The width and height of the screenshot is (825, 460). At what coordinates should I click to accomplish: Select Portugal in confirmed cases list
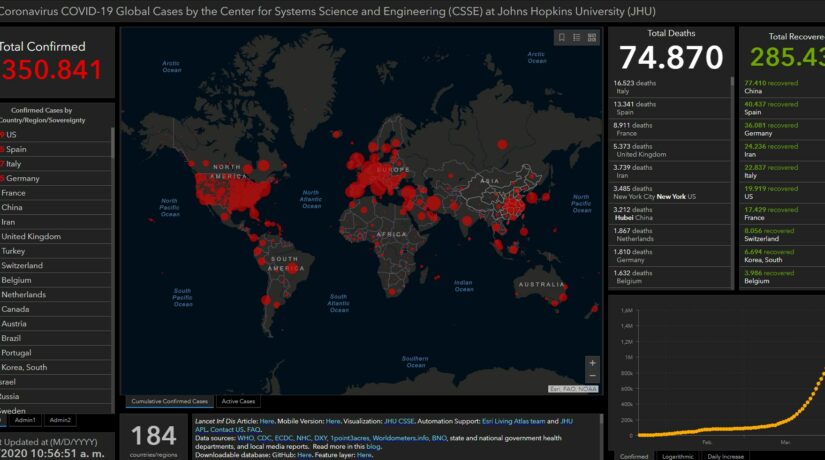click(x=55, y=353)
